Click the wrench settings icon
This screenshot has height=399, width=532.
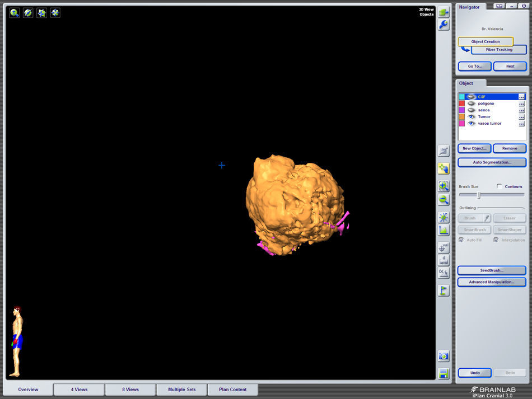click(x=444, y=25)
